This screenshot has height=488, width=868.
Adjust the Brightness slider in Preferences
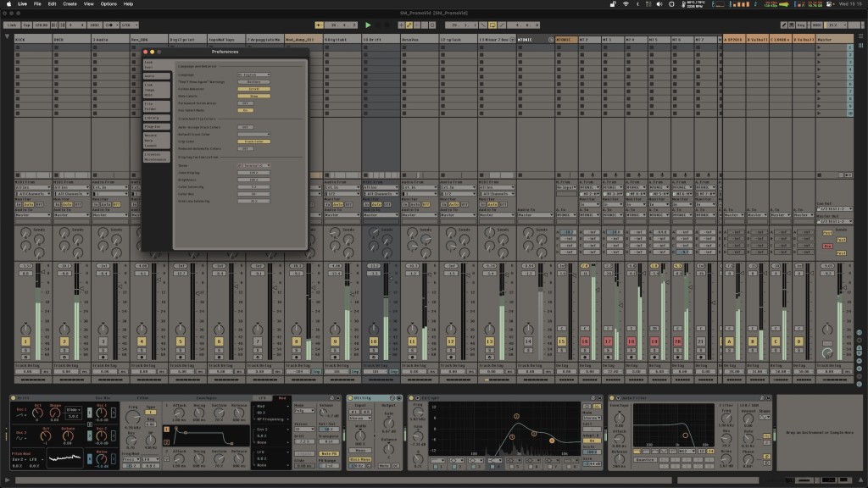(x=254, y=180)
